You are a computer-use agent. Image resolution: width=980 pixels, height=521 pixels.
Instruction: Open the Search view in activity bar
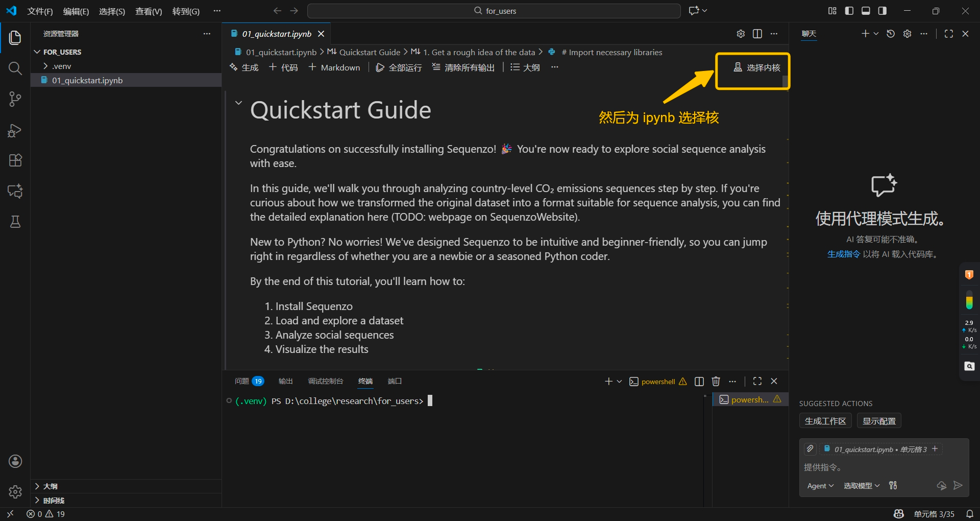(x=15, y=68)
